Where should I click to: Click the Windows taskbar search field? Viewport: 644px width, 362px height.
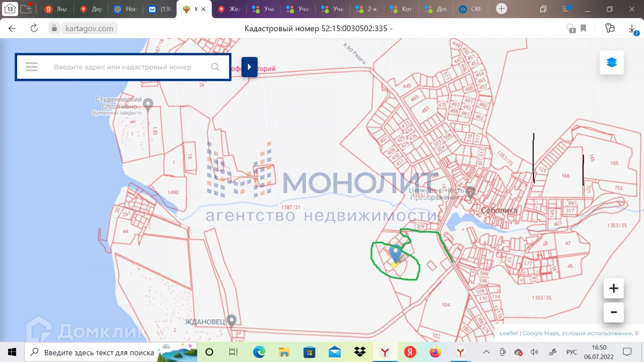(111, 352)
